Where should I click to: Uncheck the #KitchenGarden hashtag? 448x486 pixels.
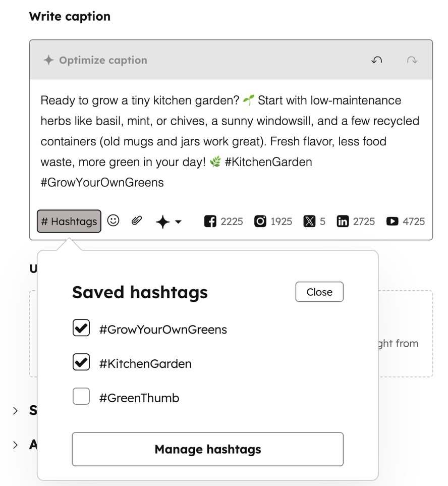(x=81, y=362)
